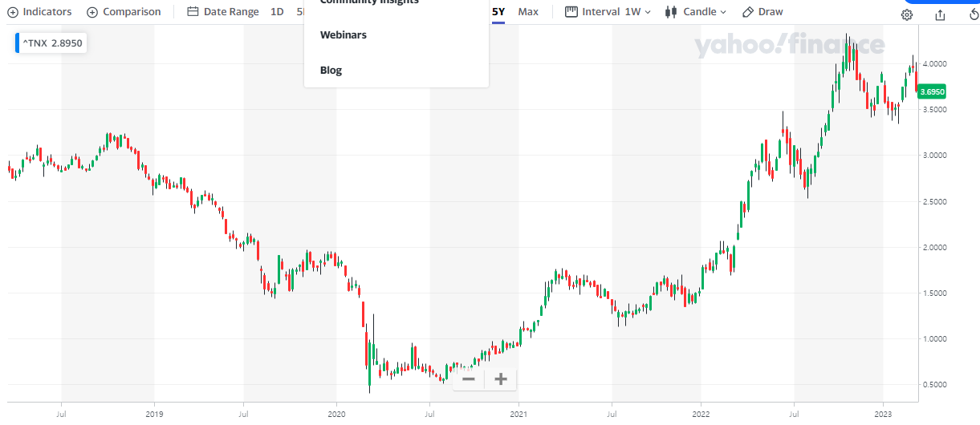Click the calendar icon beside Date Range
The width and height of the screenshot is (980, 425).
click(193, 12)
